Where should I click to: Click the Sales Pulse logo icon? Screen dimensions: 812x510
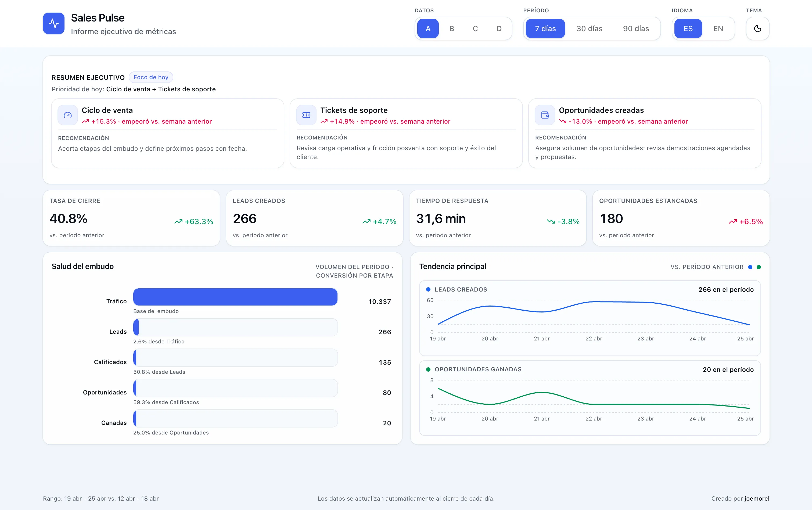click(x=54, y=23)
